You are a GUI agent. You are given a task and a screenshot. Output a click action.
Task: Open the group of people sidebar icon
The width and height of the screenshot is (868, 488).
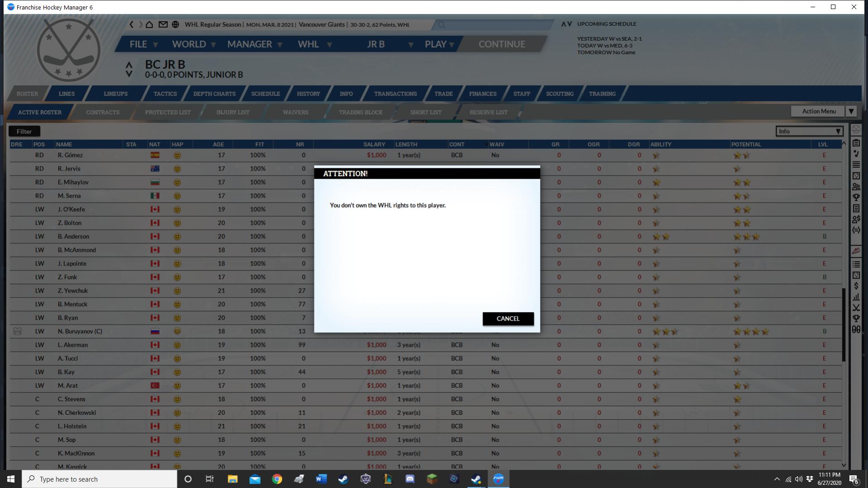[856, 186]
